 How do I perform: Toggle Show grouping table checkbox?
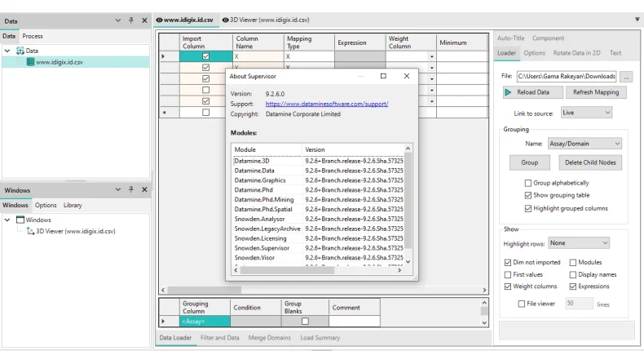point(528,195)
